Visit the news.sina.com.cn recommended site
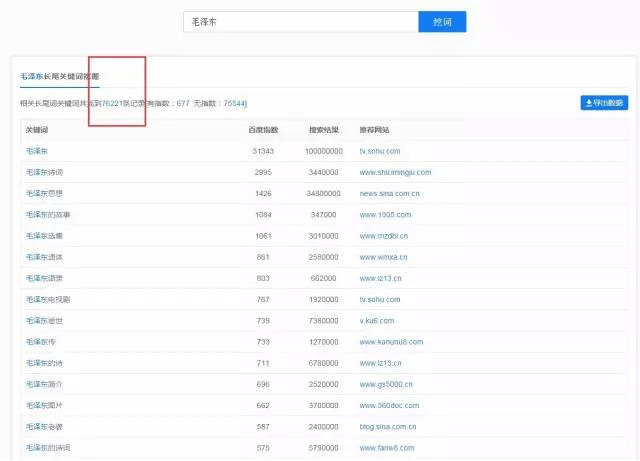Viewport: 640px width, 461px height. [391, 193]
